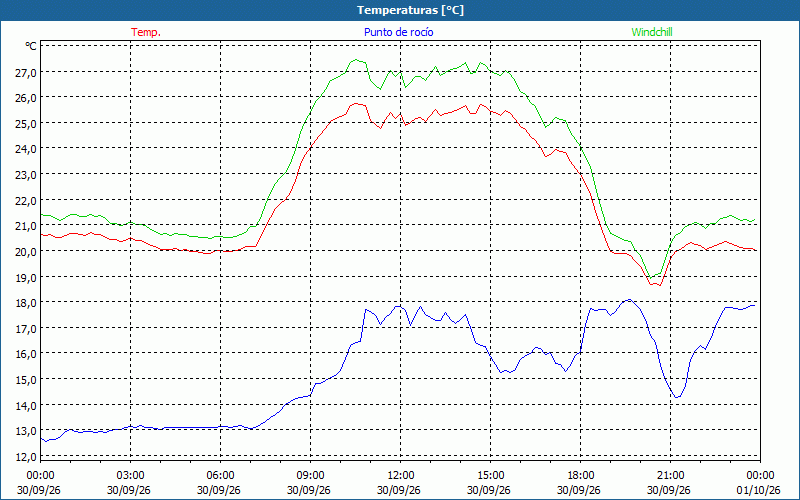Image resolution: width=800 pixels, height=500 pixels.
Task: Click the 03:00 time axis label
Action: [x=131, y=476]
